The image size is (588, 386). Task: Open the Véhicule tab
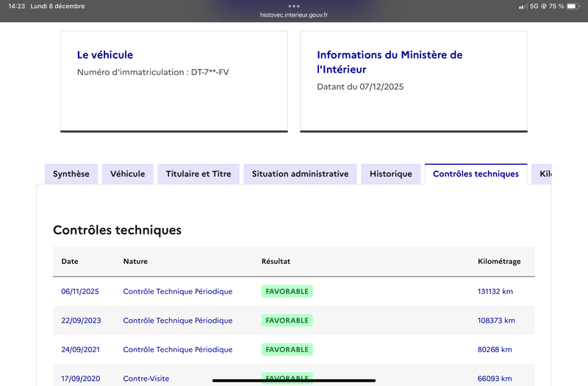click(x=128, y=174)
